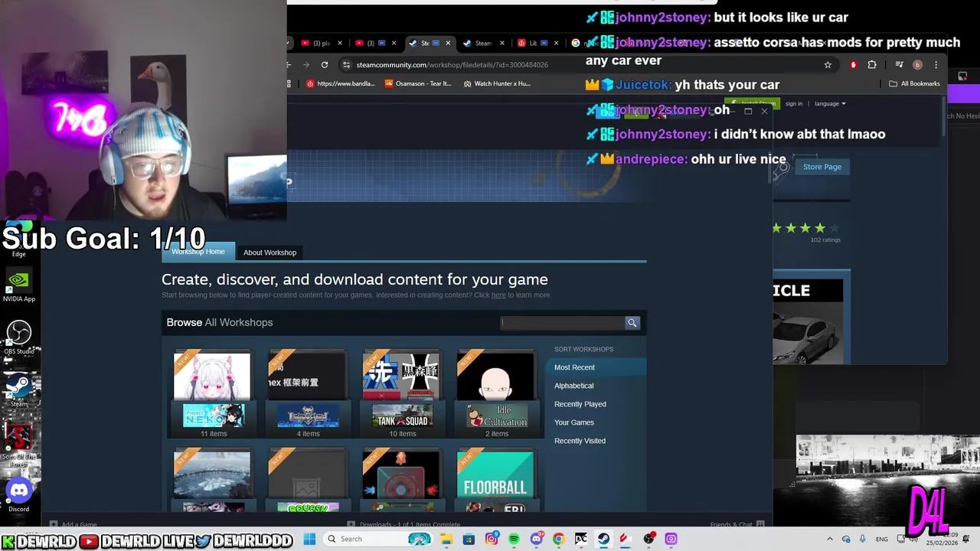The image size is (980, 551).
Task: Click the sign in link on the Steam page
Action: [x=794, y=104]
